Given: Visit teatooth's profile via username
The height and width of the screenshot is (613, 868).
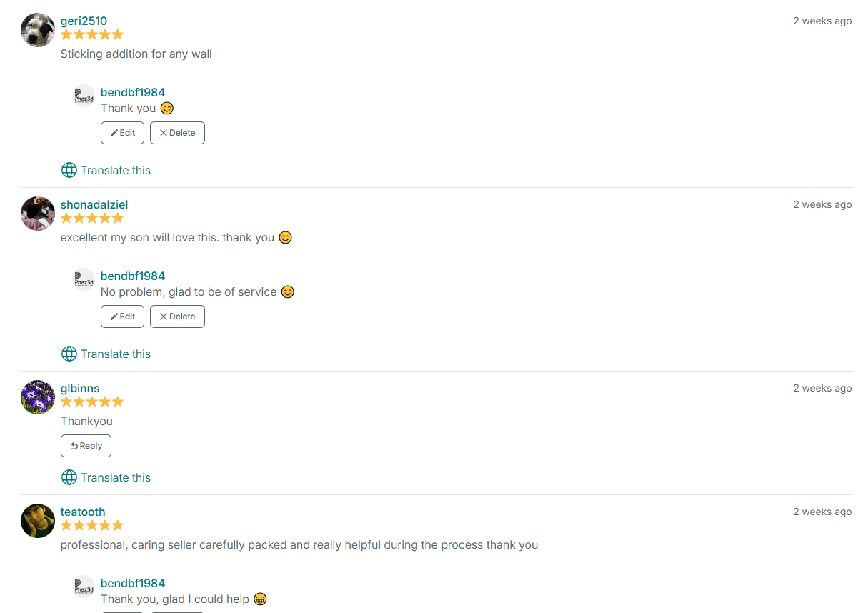Looking at the screenshot, I should pyautogui.click(x=83, y=512).
